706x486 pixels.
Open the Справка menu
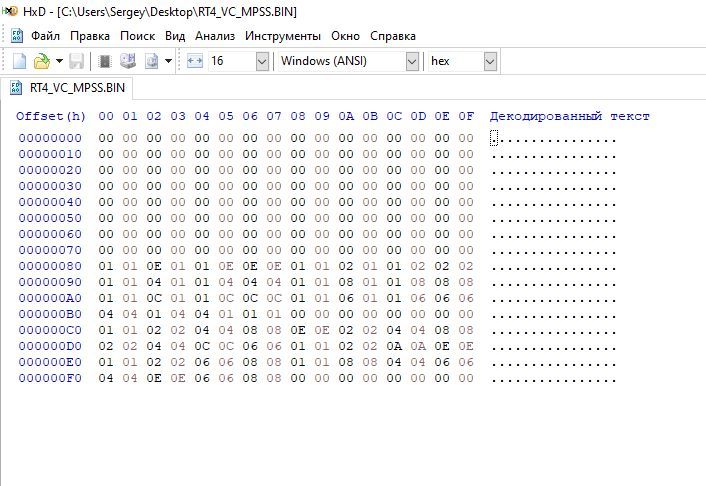coord(393,36)
